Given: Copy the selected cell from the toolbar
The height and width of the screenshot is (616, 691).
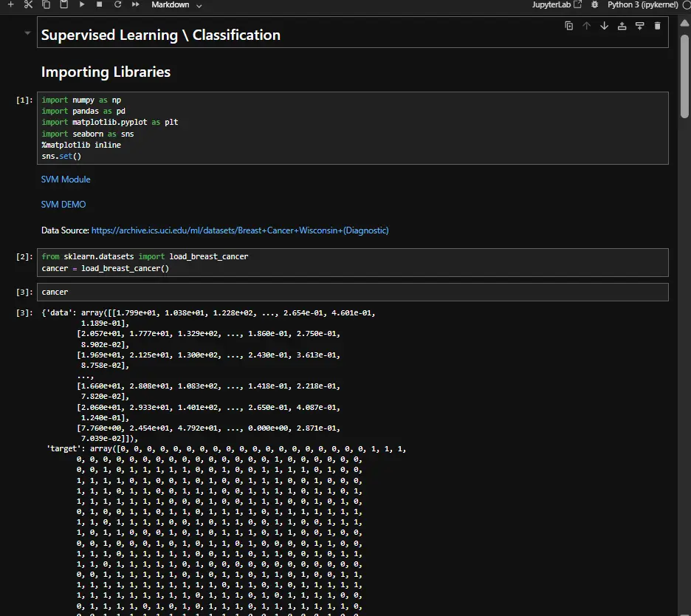Looking at the screenshot, I should [x=46, y=4].
